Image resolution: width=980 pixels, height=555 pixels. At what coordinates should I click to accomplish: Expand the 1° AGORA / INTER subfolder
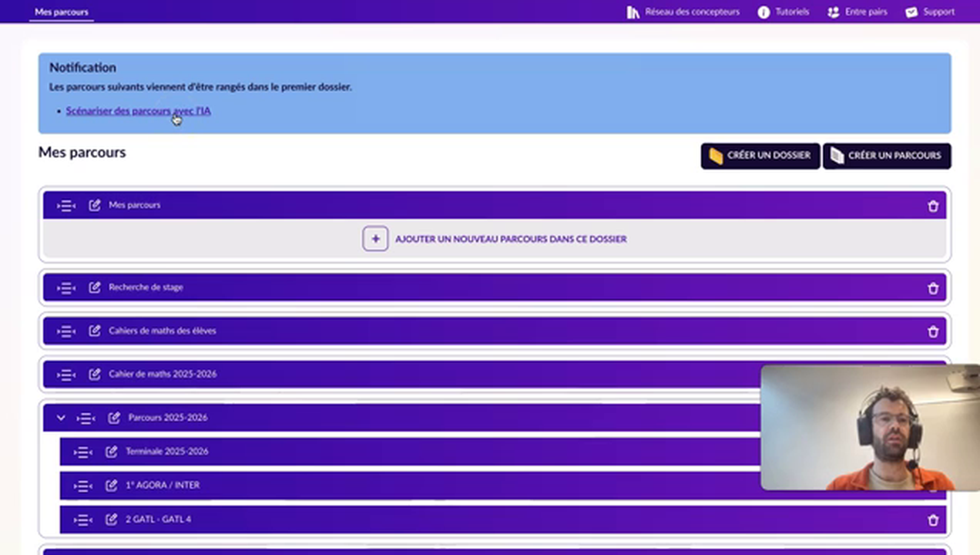pyautogui.click(x=82, y=486)
